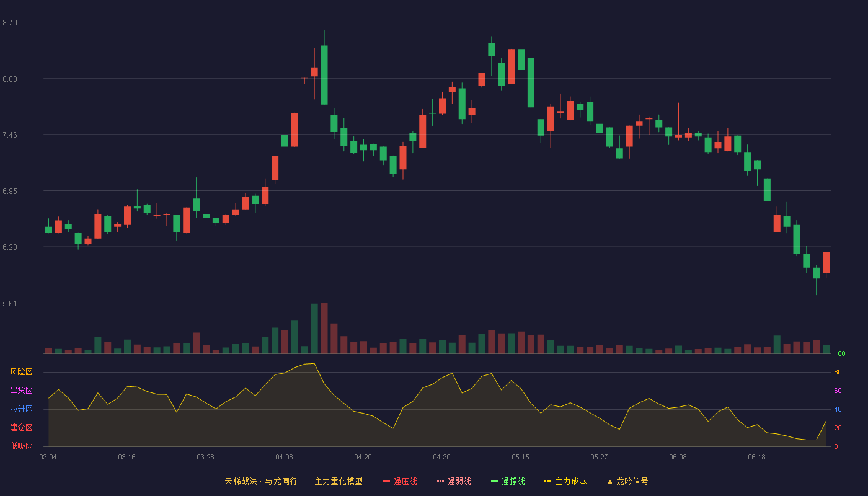This screenshot has height=496, width=868.
Task: Click the 拉升区 zone label
Action: click(21, 409)
